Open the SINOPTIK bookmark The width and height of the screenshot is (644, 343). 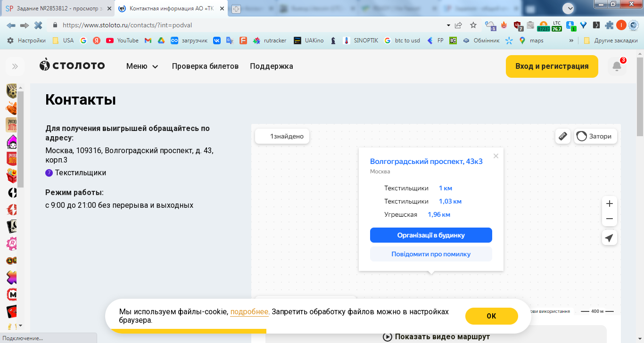click(x=361, y=41)
